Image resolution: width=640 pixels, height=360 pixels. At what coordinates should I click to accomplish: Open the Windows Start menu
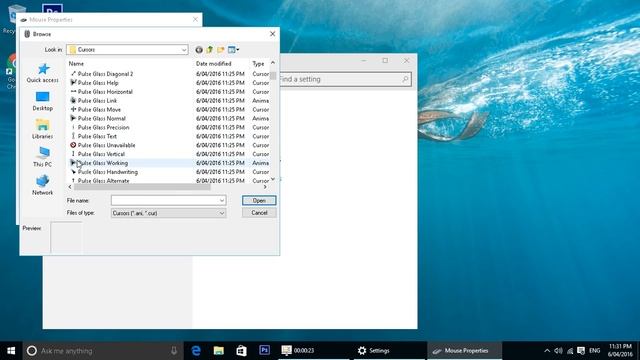click(x=11, y=351)
